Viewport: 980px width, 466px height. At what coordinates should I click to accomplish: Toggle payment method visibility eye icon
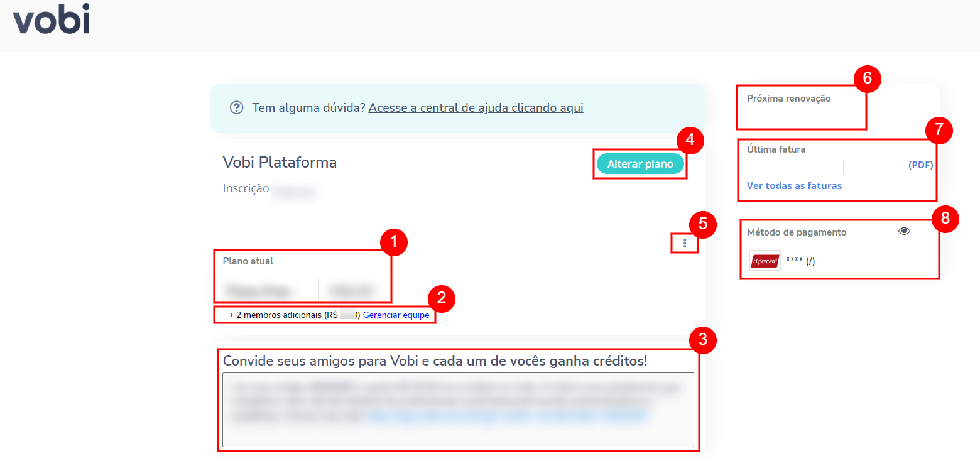pos(904,231)
